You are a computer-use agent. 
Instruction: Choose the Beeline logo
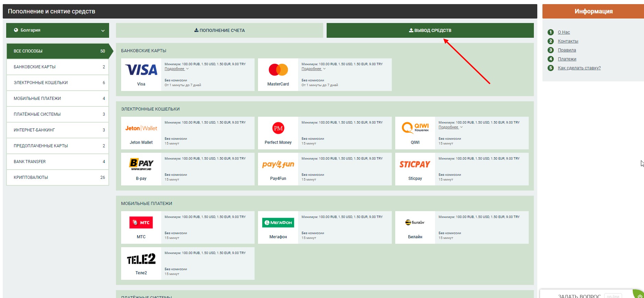point(415,222)
